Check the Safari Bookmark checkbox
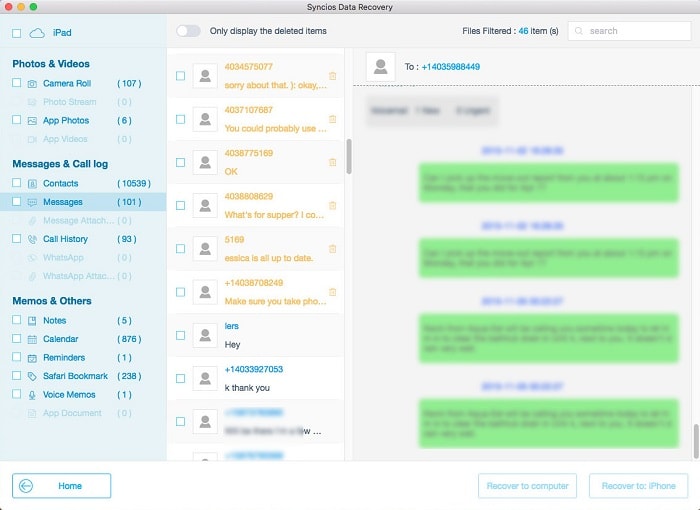 17,376
